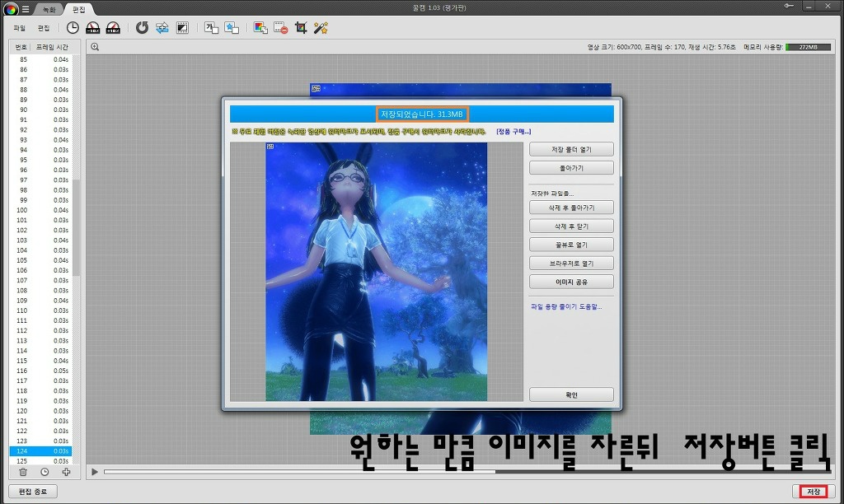The image size is (844, 504).
Task: Click the +10% speed gauge icon
Action: click(x=113, y=28)
